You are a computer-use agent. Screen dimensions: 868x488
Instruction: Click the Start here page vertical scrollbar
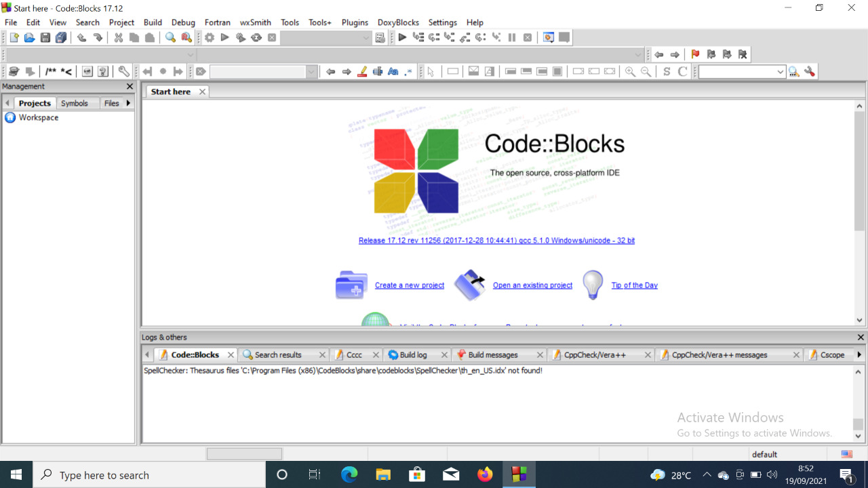(x=859, y=213)
